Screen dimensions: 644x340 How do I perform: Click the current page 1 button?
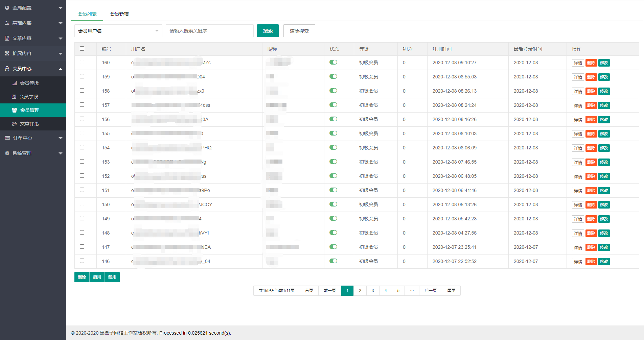tap(347, 291)
